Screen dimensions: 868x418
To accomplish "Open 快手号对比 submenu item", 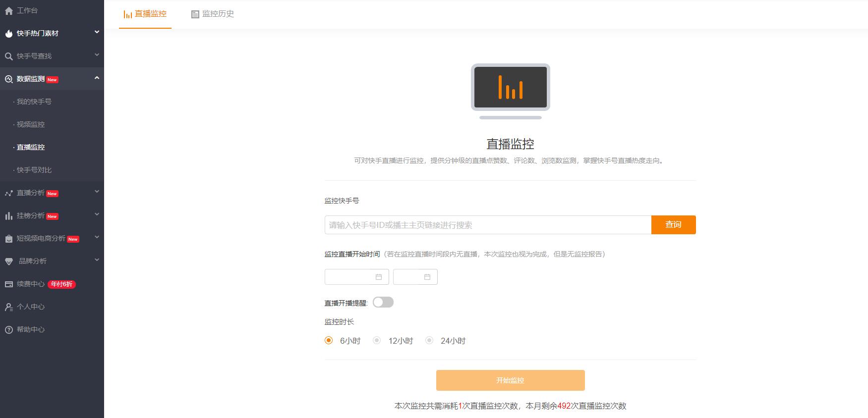I will coord(34,170).
